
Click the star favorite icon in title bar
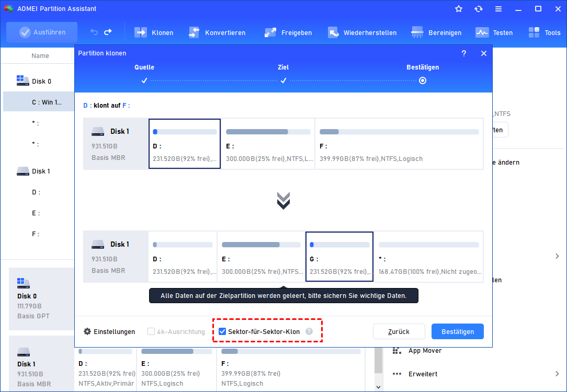coord(459,9)
